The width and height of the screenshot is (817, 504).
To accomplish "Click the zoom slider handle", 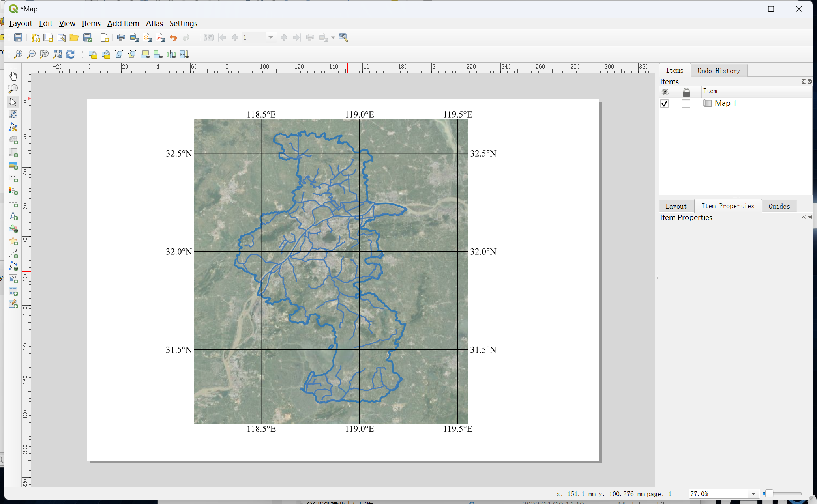I will point(768,494).
